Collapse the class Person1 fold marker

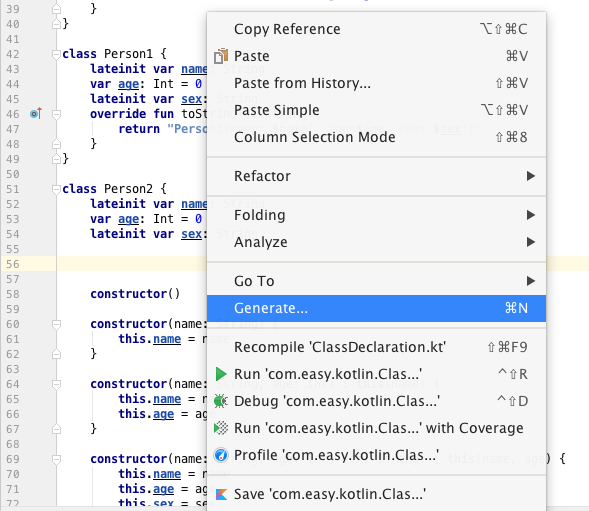click(56, 54)
